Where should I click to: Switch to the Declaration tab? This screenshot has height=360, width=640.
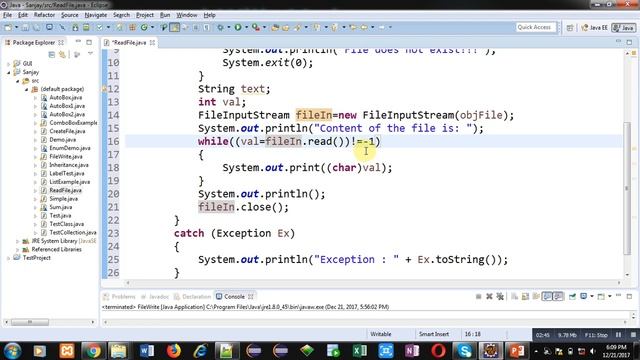(x=192, y=297)
